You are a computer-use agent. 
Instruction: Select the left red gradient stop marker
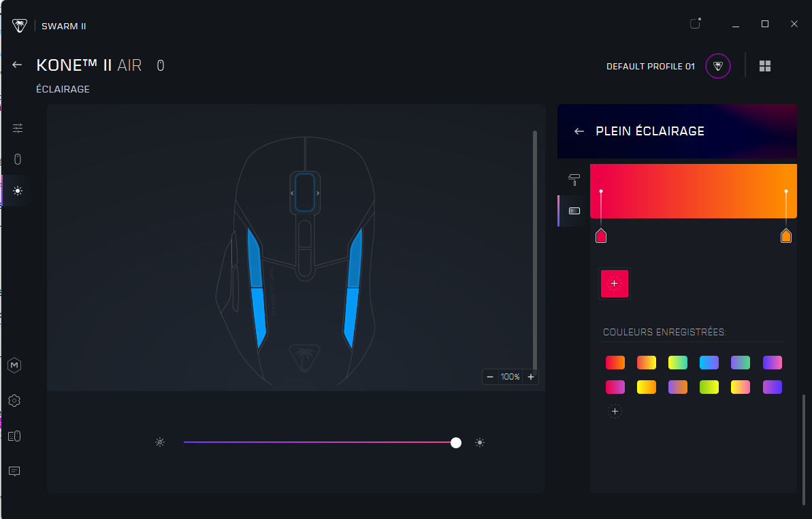[601, 235]
